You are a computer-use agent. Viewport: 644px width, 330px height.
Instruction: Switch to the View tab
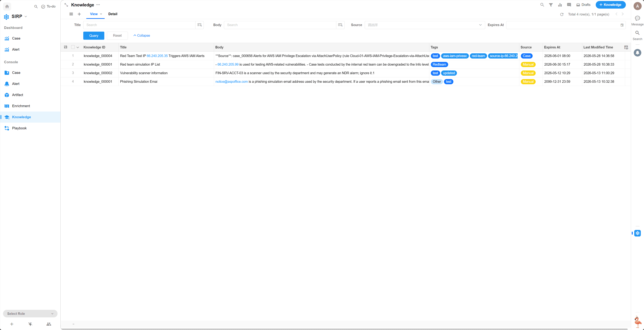(x=94, y=14)
